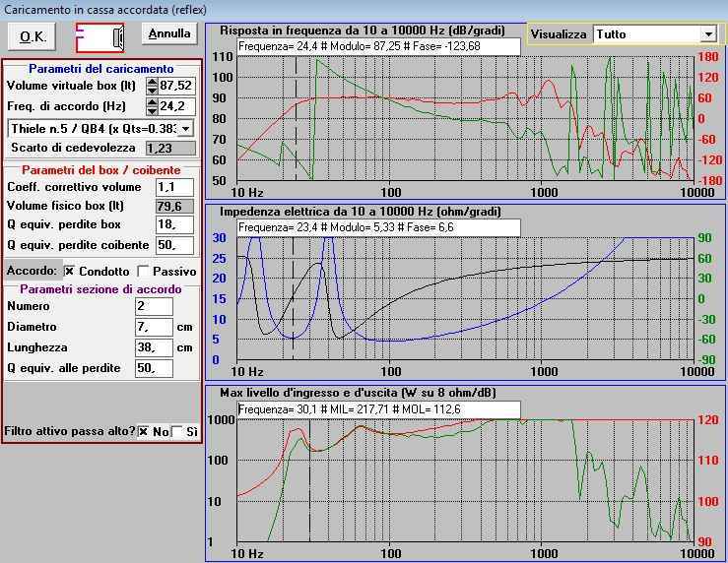Click the Max livello d'ingresso e d'uscita title
728x563 pixels.
point(358,393)
